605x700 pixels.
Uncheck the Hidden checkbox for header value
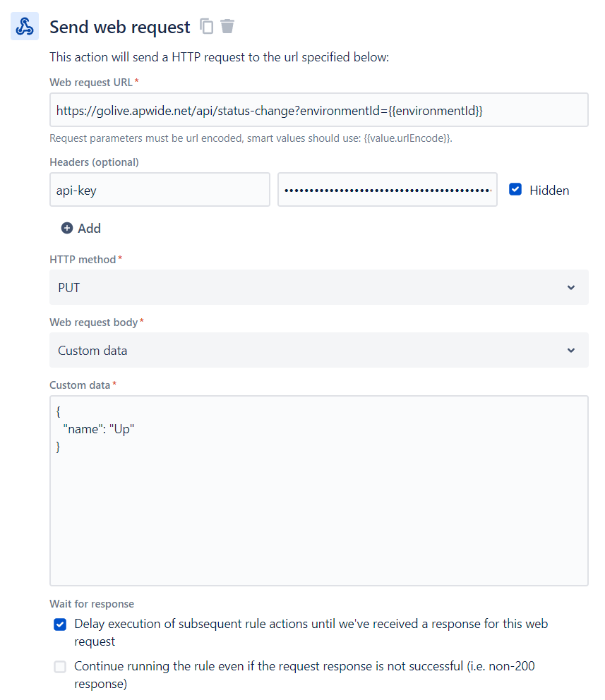(x=515, y=190)
